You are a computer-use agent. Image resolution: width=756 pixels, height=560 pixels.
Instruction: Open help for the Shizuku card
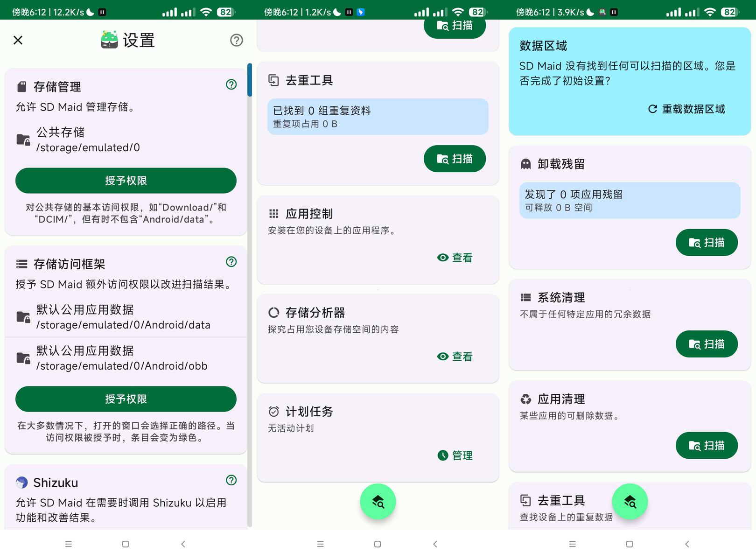(231, 480)
